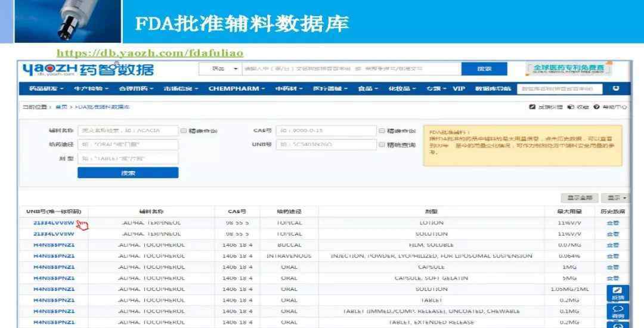644x328 pixels.
Task: Open UNII code link in the LOTION row
Action: click(x=54, y=222)
